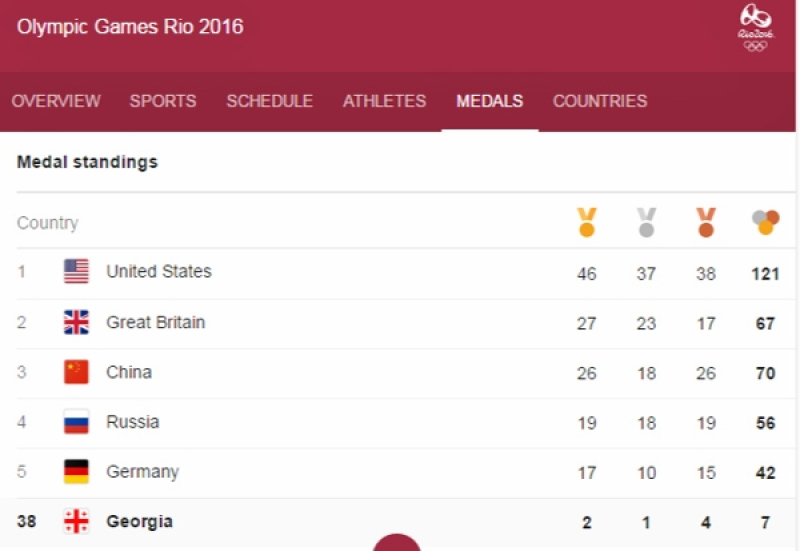
Task: Open the United States country row
Action: (x=406, y=273)
